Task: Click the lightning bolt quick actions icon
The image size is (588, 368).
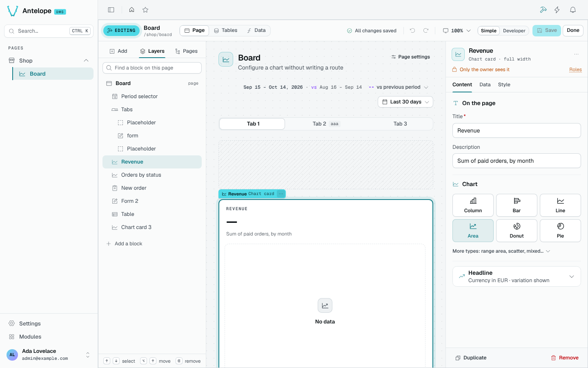Action: 557,10
